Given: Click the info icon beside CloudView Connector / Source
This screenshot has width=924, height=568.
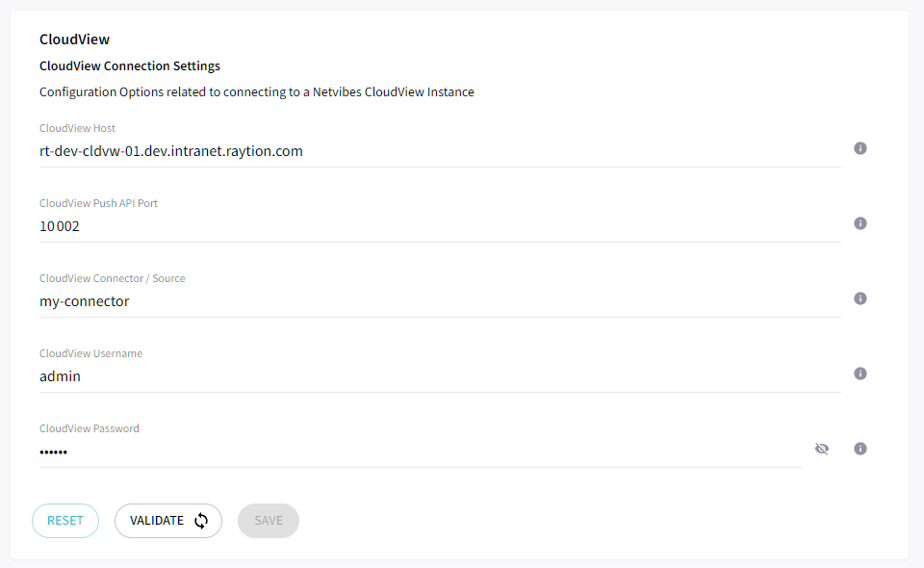Looking at the screenshot, I should coord(860,298).
